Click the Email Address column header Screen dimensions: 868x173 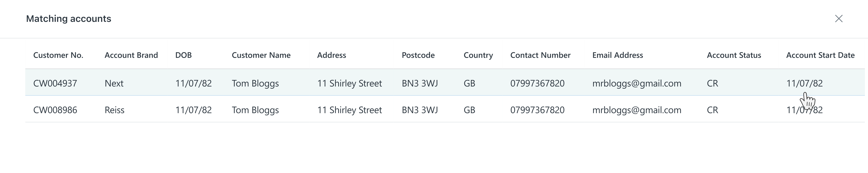617,55
